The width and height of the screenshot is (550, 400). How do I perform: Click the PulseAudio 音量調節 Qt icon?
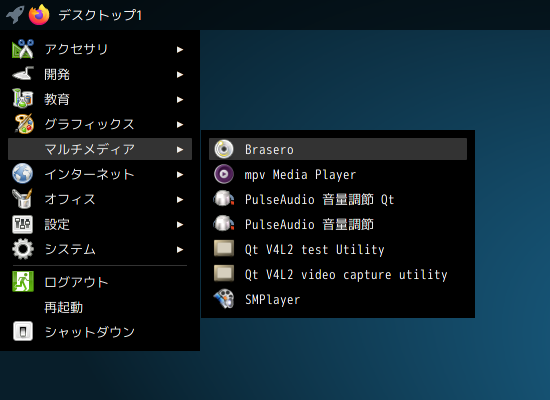point(224,199)
